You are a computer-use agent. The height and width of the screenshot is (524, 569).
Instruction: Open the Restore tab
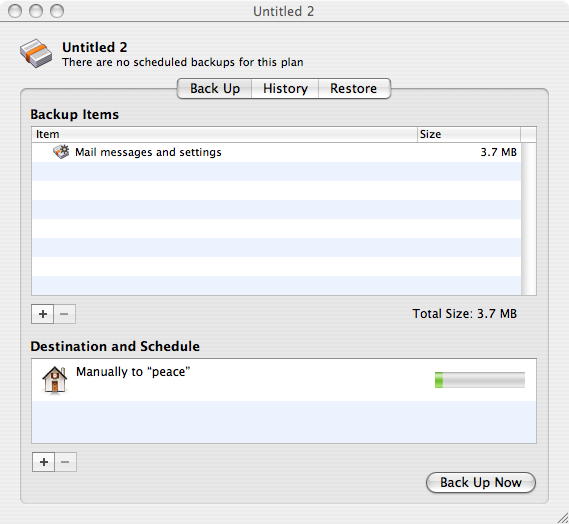click(354, 88)
